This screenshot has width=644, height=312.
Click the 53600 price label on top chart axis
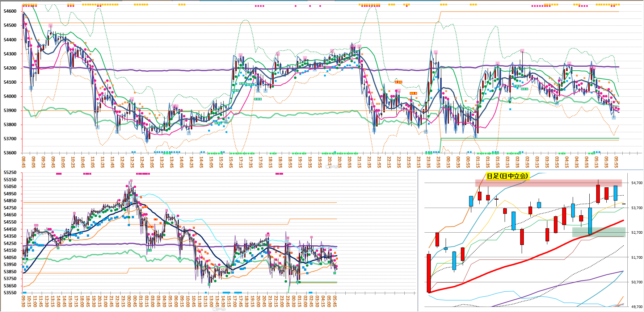(10, 153)
